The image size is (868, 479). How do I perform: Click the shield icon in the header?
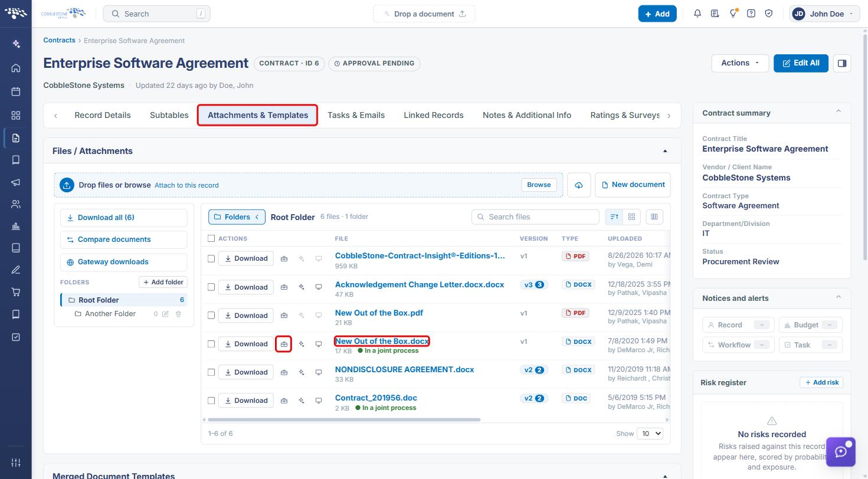click(769, 14)
